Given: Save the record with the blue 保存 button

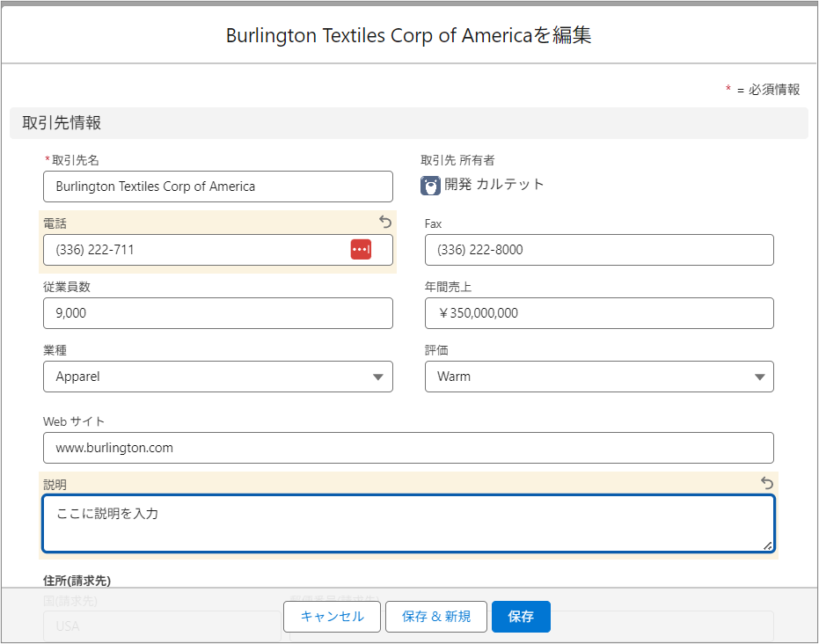Looking at the screenshot, I should pos(521,617).
